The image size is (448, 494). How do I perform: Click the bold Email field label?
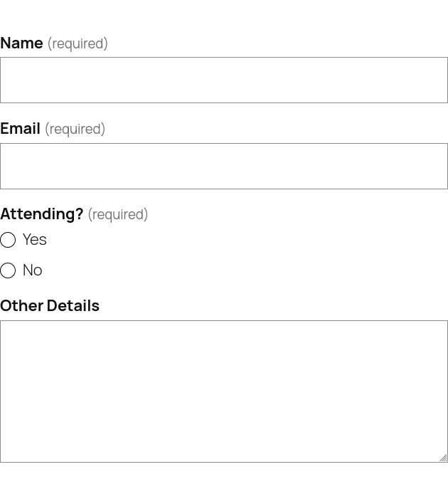point(21,128)
